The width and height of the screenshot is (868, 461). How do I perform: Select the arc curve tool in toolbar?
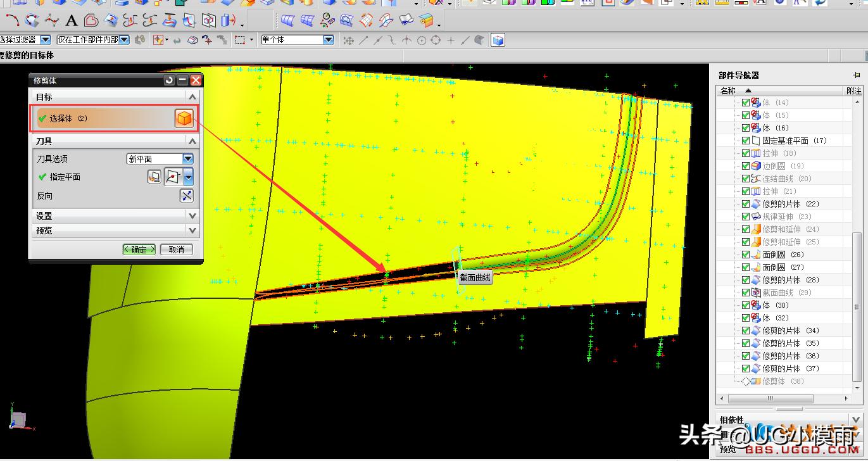(x=12, y=21)
